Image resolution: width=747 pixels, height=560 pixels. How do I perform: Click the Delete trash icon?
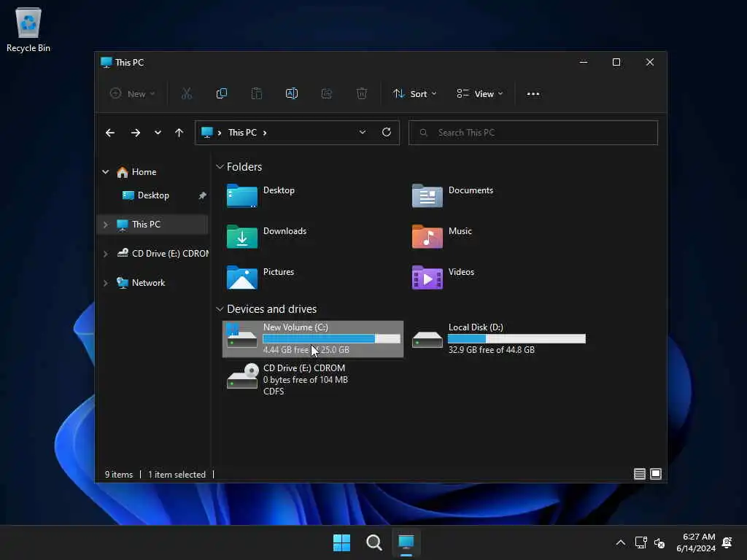coord(362,94)
